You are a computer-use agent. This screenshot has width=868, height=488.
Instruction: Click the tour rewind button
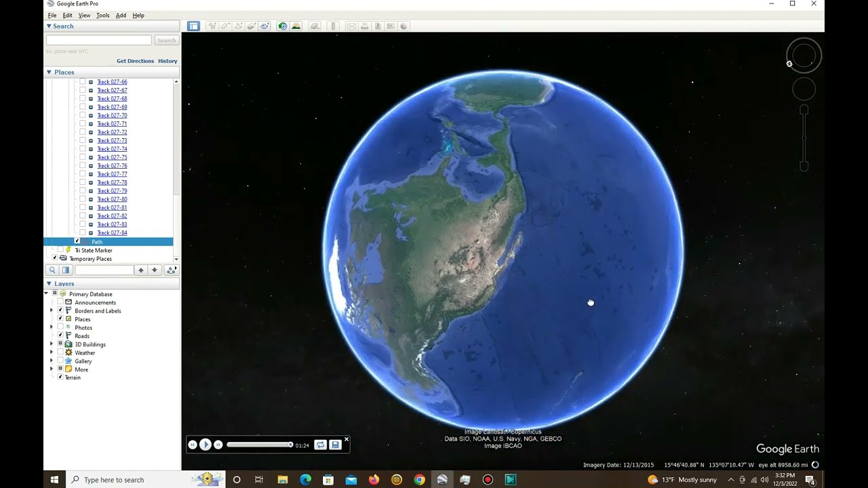[193, 445]
